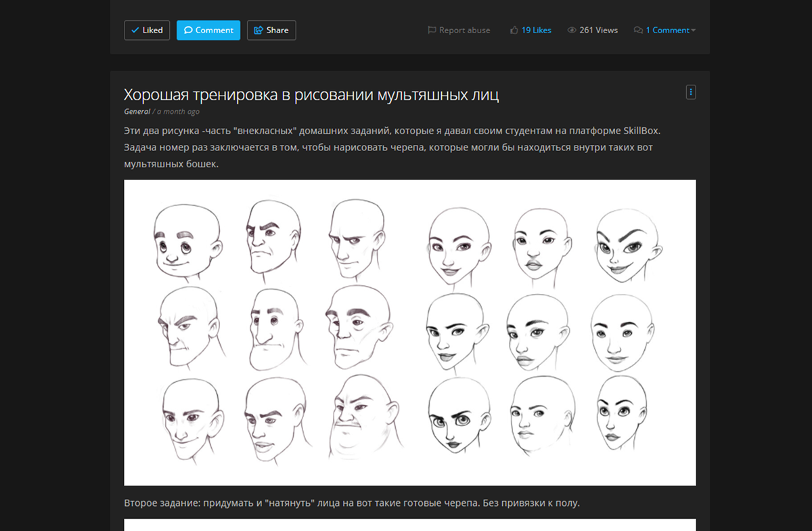Open the 19 Likes link
The image size is (812, 531).
536,30
